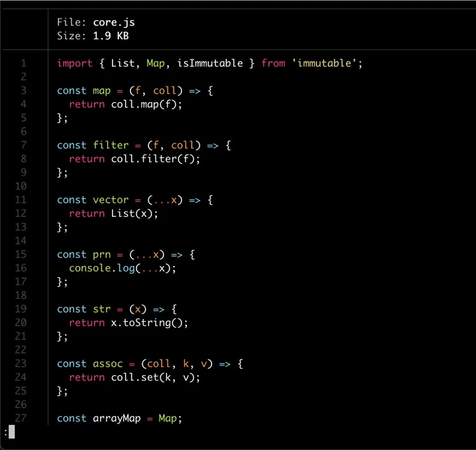Click closing brace on line 5

pos(59,118)
